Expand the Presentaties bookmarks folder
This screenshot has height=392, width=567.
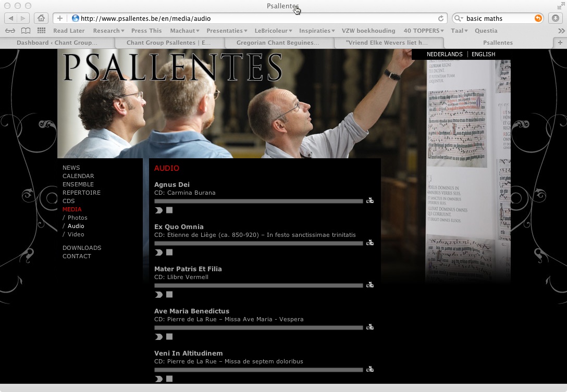point(227,31)
